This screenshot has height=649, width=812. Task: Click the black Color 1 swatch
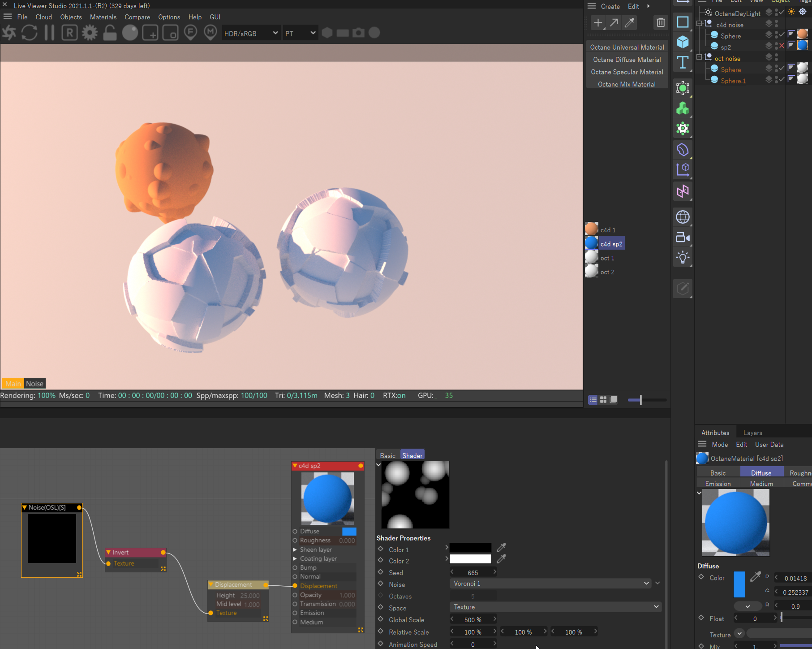(x=470, y=547)
